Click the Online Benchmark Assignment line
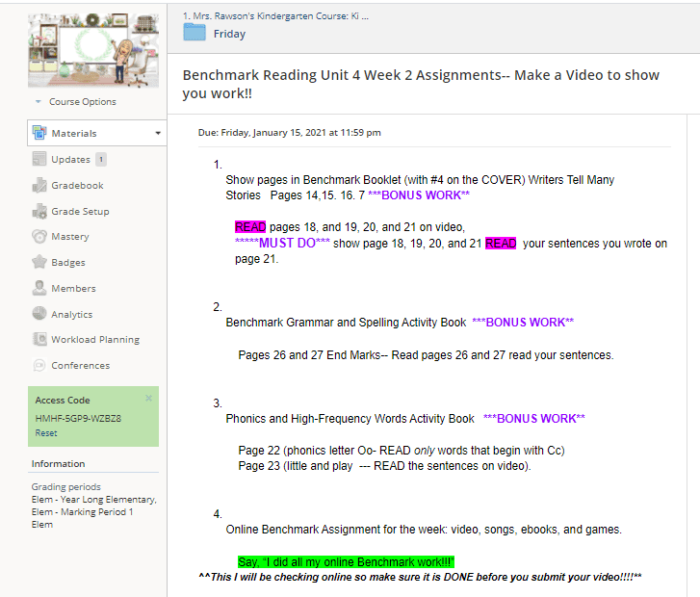 click(424, 530)
